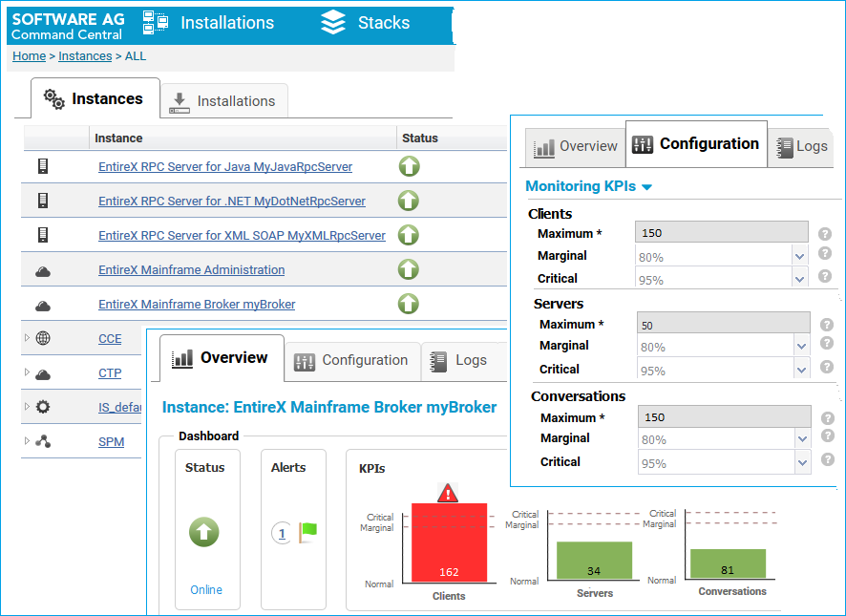
Task: Open the Monitoring KPIs dropdown arrow
Action: click(x=646, y=187)
